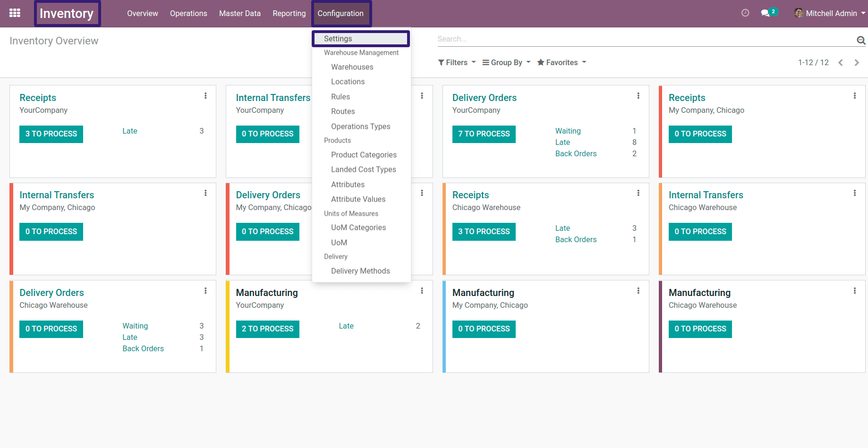Open kebab menu on YourCompany Manufacturing card
Viewport: 868px width, 448px height.
point(422,291)
